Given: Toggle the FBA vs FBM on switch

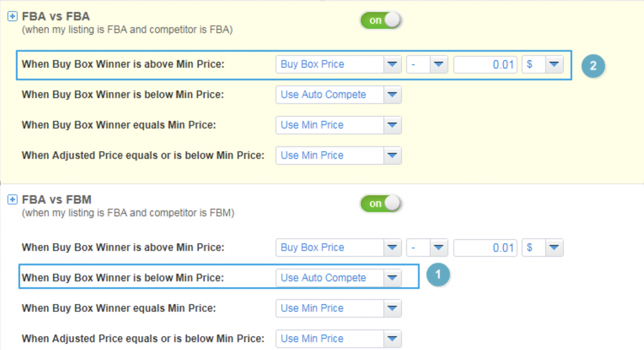Looking at the screenshot, I should (x=381, y=203).
